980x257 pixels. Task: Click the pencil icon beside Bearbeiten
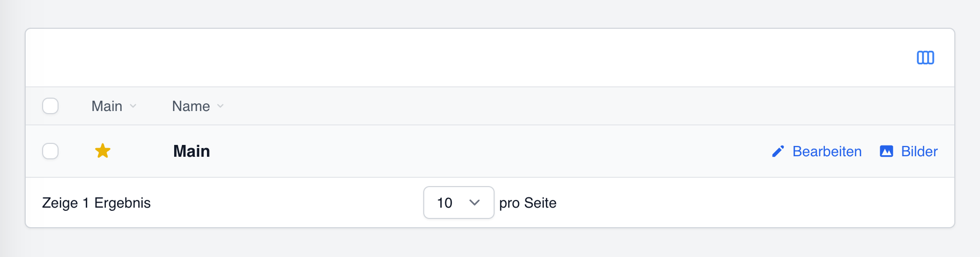pyautogui.click(x=778, y=152)
